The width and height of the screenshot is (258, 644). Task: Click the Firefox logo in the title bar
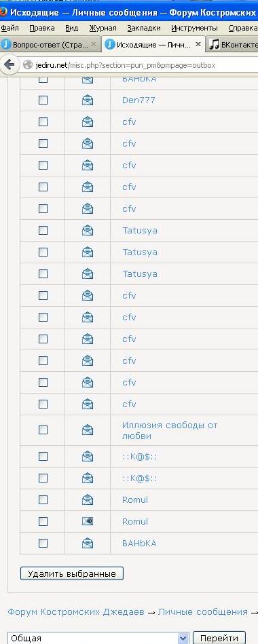[x=3, y=12]
